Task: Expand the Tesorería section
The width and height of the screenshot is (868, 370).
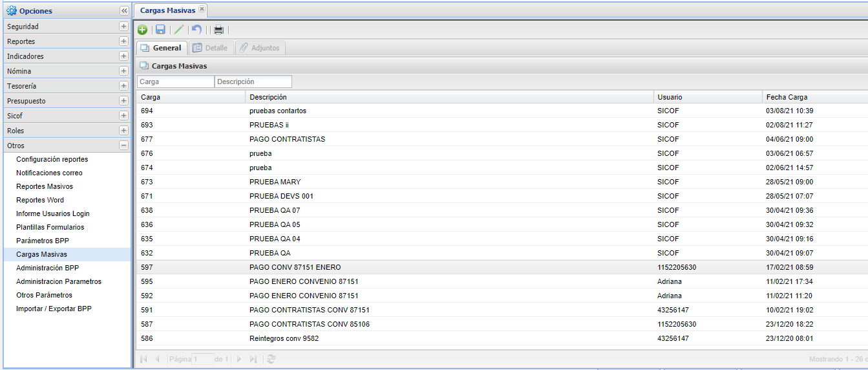Action: tap(123, 86)
